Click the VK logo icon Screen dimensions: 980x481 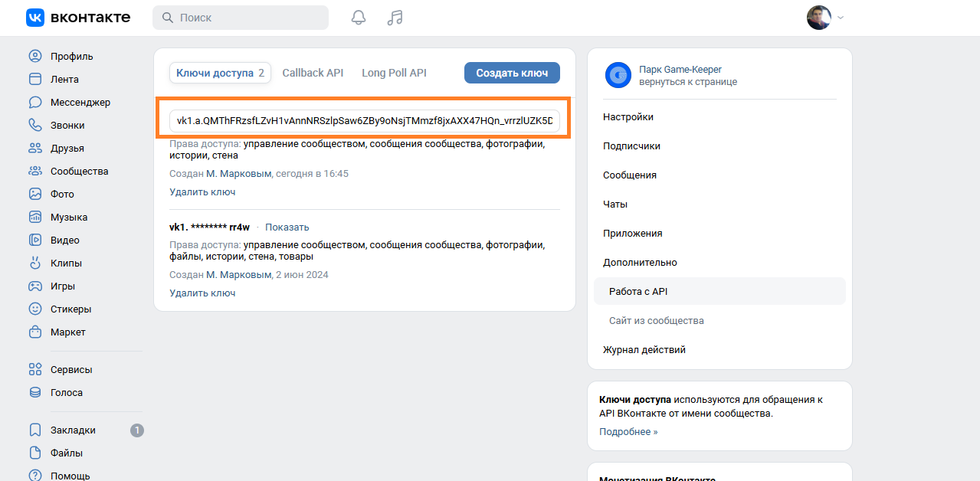[35, 18]
